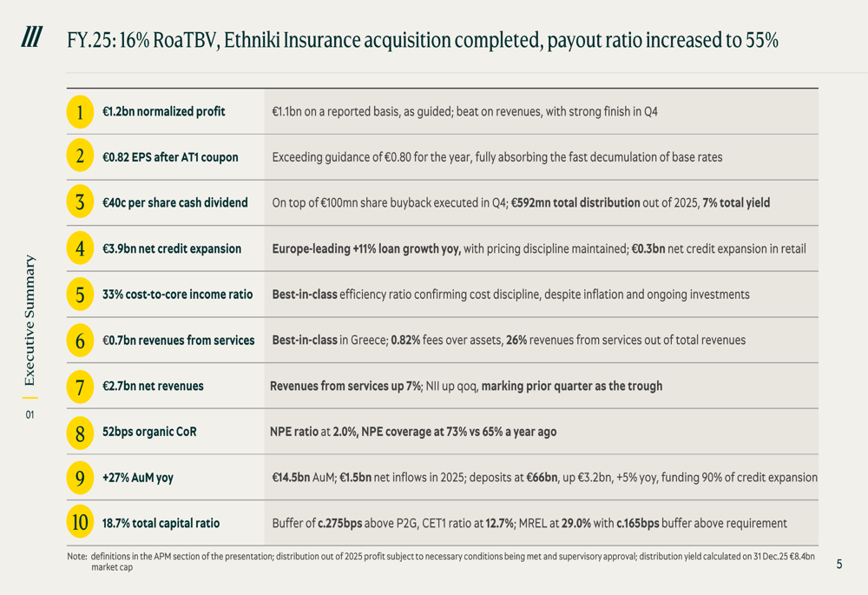Select the yellow number 7 badge
The image size is (868, 595).
(80, 386)
